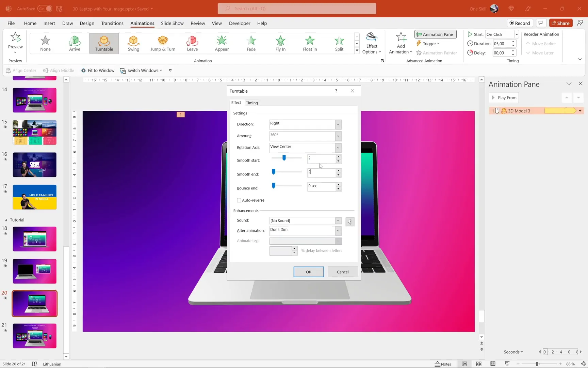Select the Swing animation effect
The width and height of the screenshot is (588, 368).
coord(133,43)
